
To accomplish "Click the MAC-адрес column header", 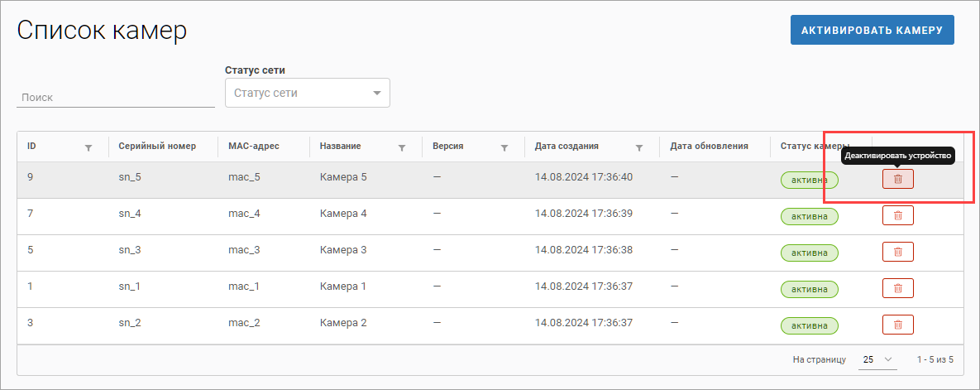I will [254, 147].
